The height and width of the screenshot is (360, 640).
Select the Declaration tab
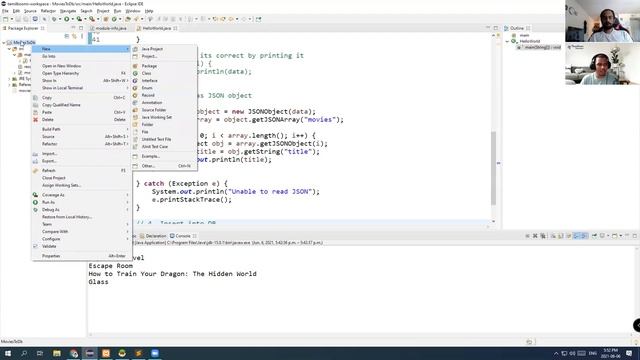[153, 236]
